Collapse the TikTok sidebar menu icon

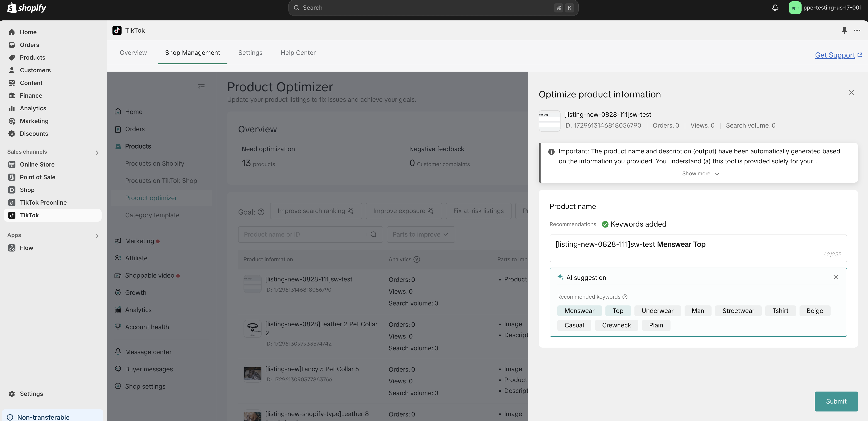[201, 87]
